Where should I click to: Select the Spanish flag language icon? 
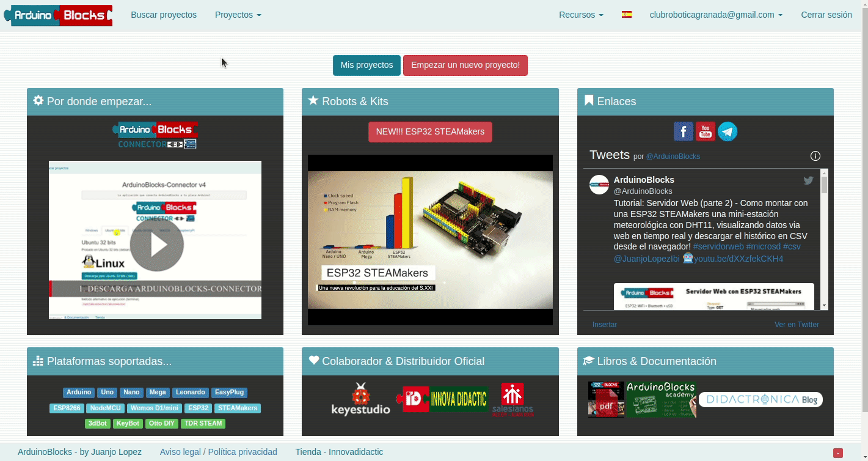coord(627,15)
